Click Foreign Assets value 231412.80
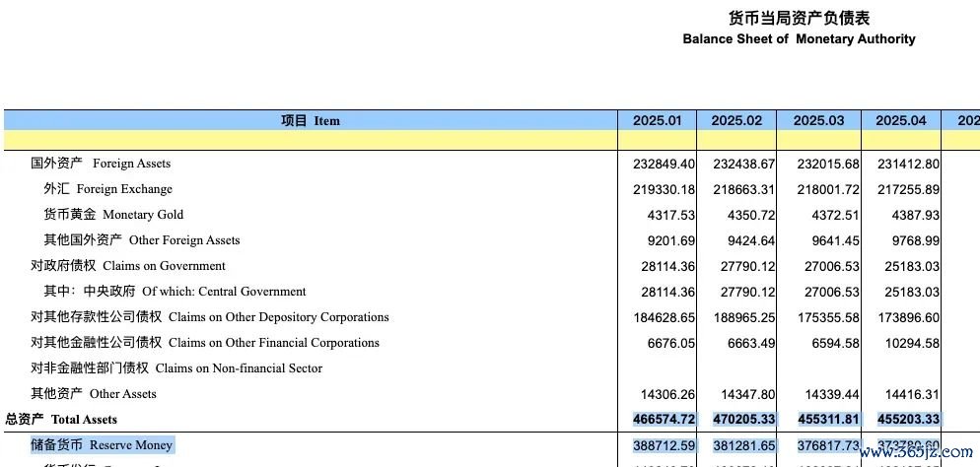 908,165
